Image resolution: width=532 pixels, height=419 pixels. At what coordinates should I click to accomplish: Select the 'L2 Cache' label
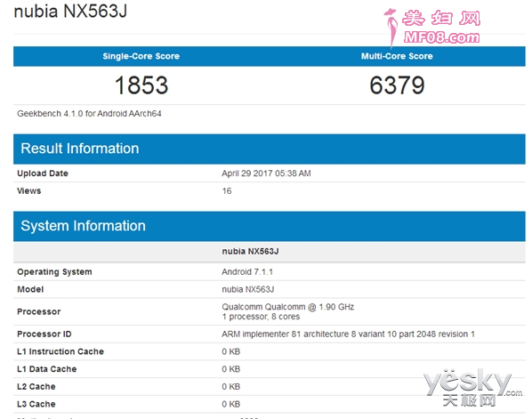[x=36, y=387]
